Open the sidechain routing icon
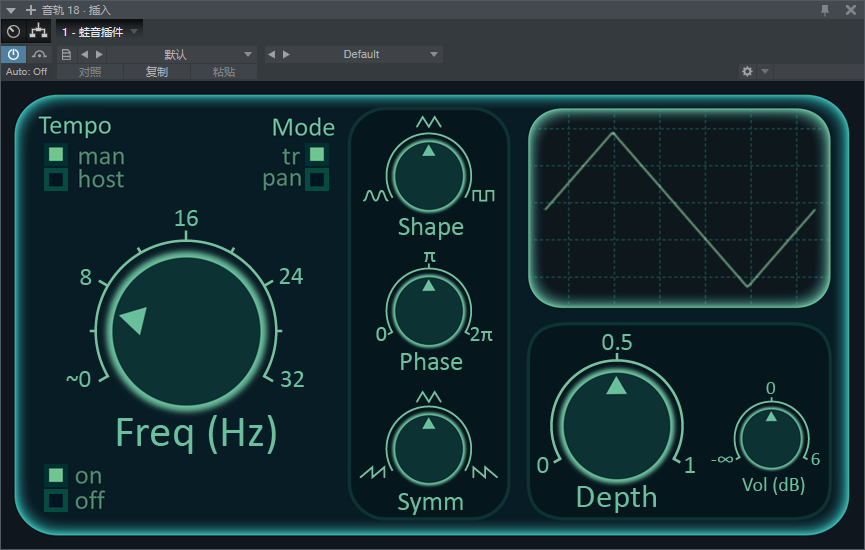Image resolution: width=865 pixels, height=550 pixels. (38, 31)
